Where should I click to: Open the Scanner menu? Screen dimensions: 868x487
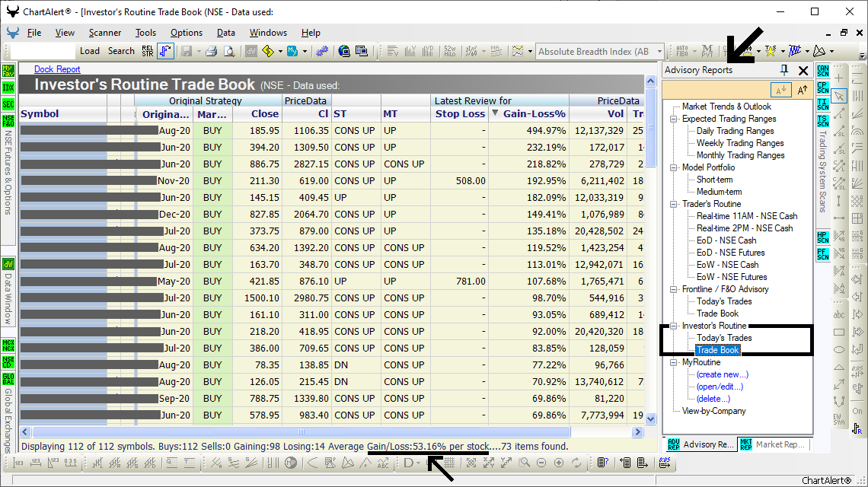(x=104, y=33)
